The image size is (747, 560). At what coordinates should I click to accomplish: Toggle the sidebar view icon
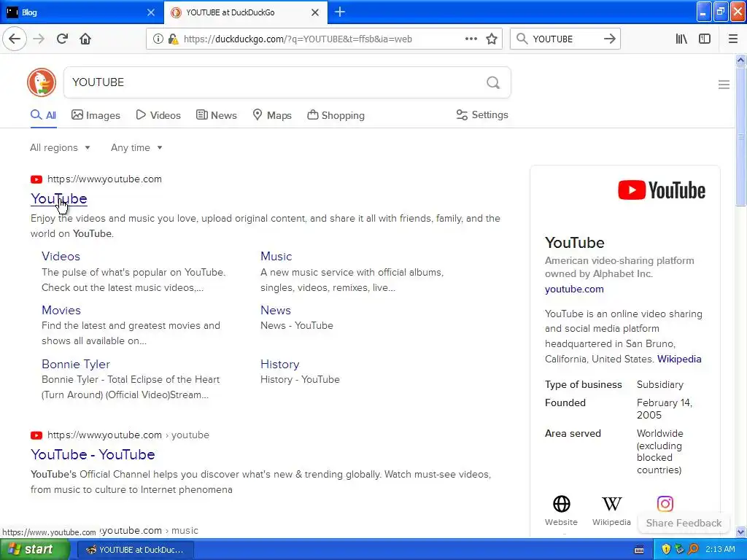[705, 39]
